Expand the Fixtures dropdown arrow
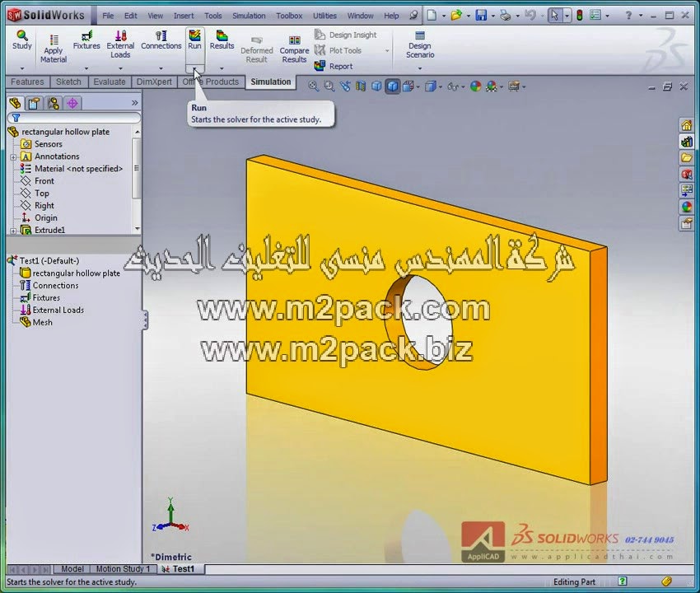Screen dimensions: 700x593 click(x=86, y=68)
